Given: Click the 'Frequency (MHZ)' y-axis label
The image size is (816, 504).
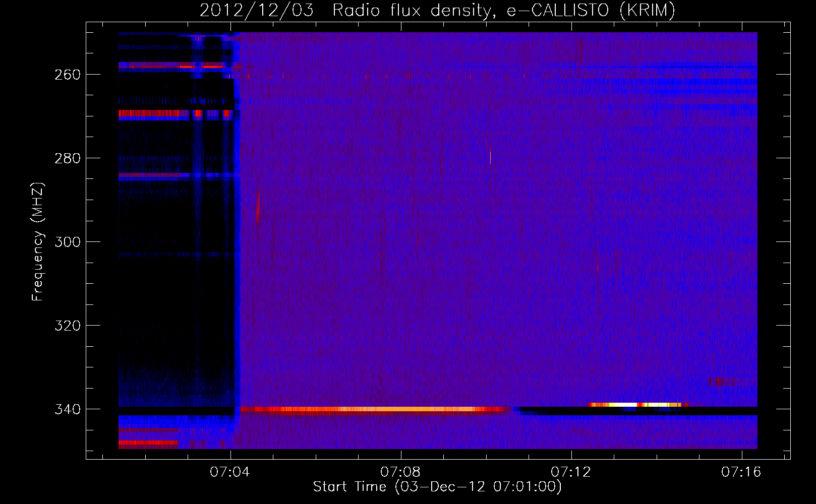Looking at the screenshot, I should point(38,242).
